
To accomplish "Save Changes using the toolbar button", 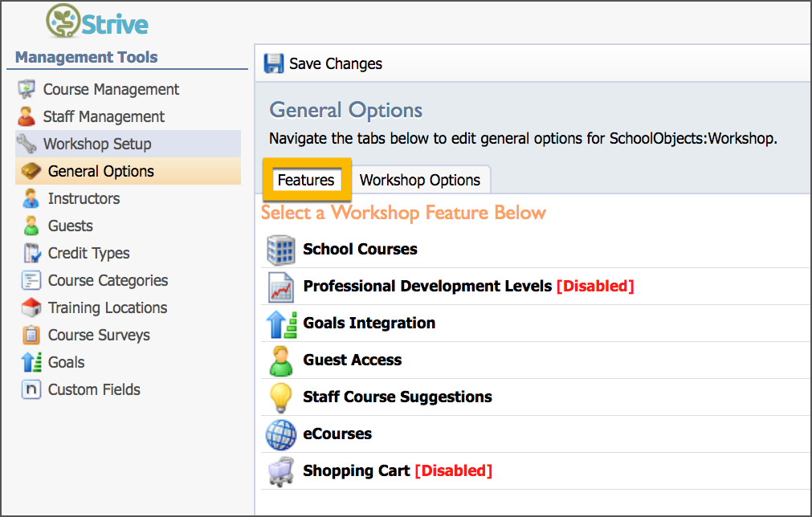I will pyautogui.click(x=323, y=63).
